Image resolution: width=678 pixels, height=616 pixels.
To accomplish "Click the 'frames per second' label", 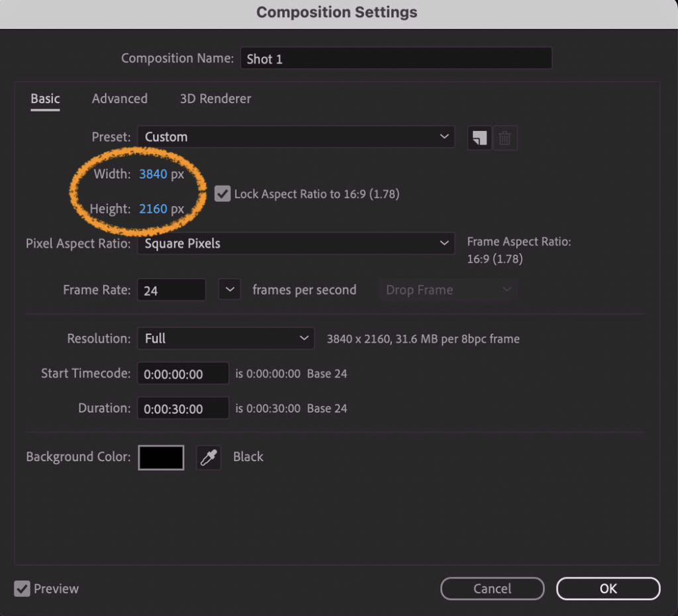I will 305,290.
